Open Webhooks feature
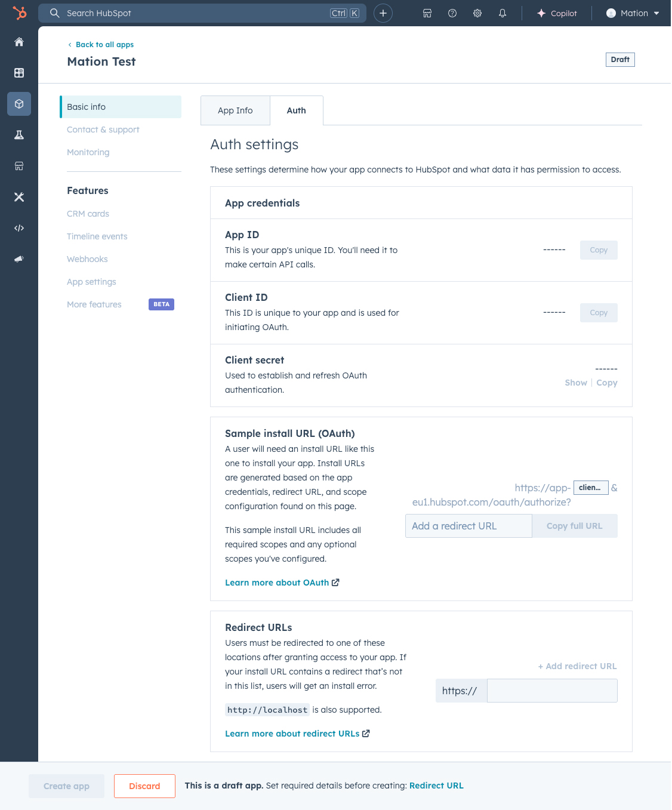The height and width of the screenshot is (810, 672). pyautogui.click(x=88, y=259)
